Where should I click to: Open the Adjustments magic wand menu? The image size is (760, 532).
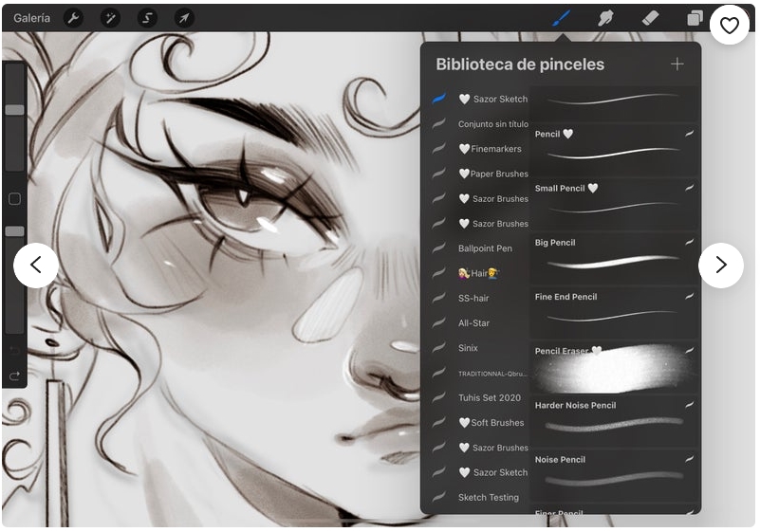click(x=110, y=18)
